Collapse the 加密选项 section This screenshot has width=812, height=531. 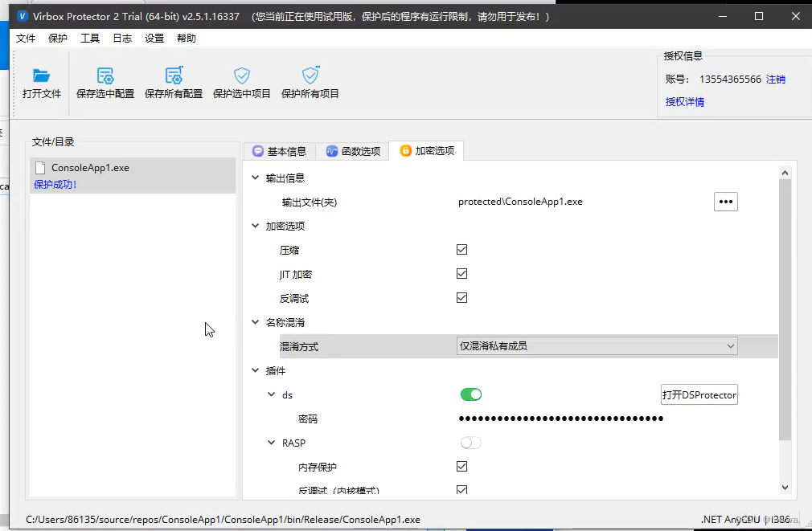[x=256, y=226]
